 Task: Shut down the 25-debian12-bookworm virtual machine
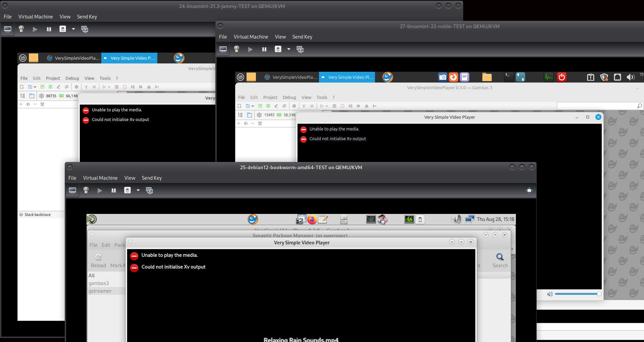(127, 190)
